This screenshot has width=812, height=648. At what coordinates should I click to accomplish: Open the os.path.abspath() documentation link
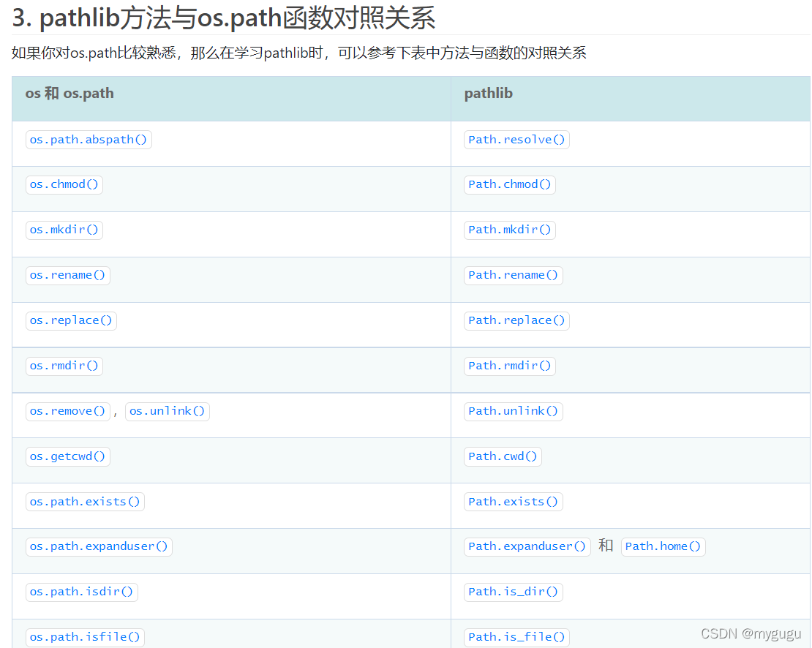click(x=88, y=139)
